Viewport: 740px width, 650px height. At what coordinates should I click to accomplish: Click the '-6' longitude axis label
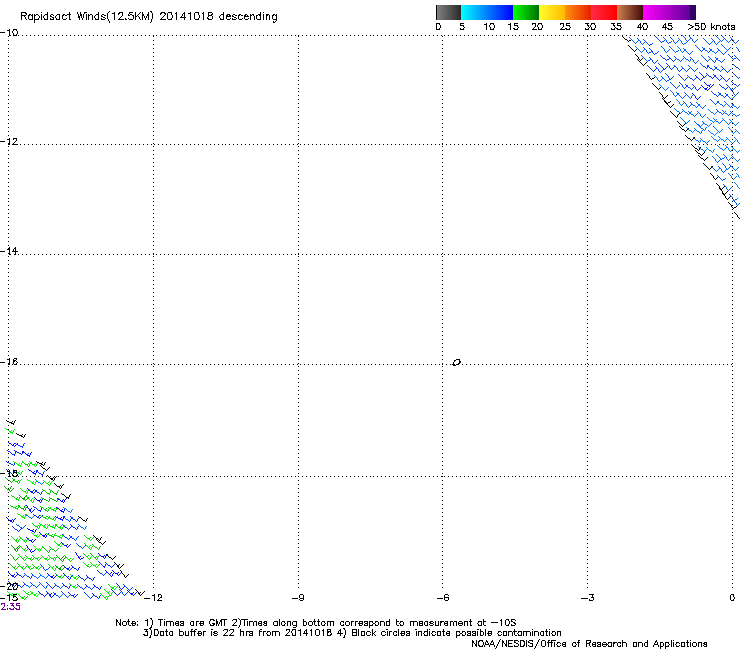(x=442, y=598)
